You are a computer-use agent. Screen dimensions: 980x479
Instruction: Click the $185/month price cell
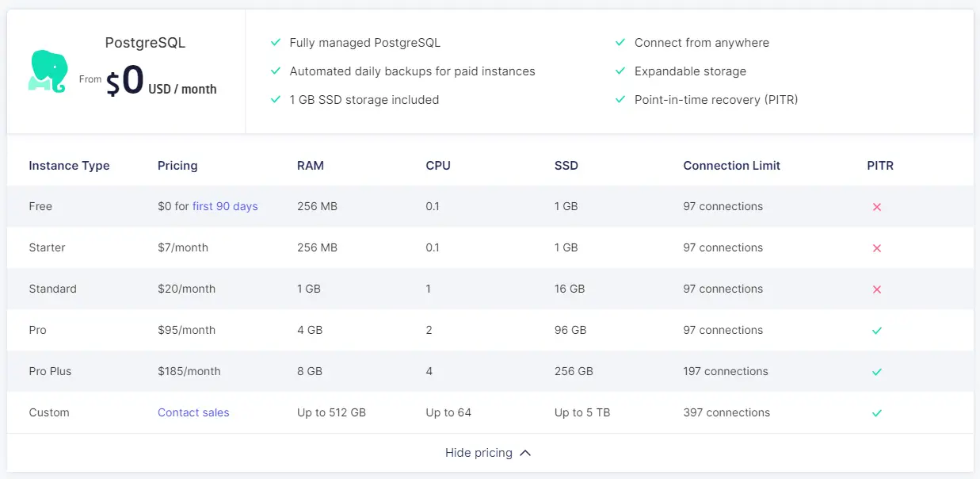(189, 371)
